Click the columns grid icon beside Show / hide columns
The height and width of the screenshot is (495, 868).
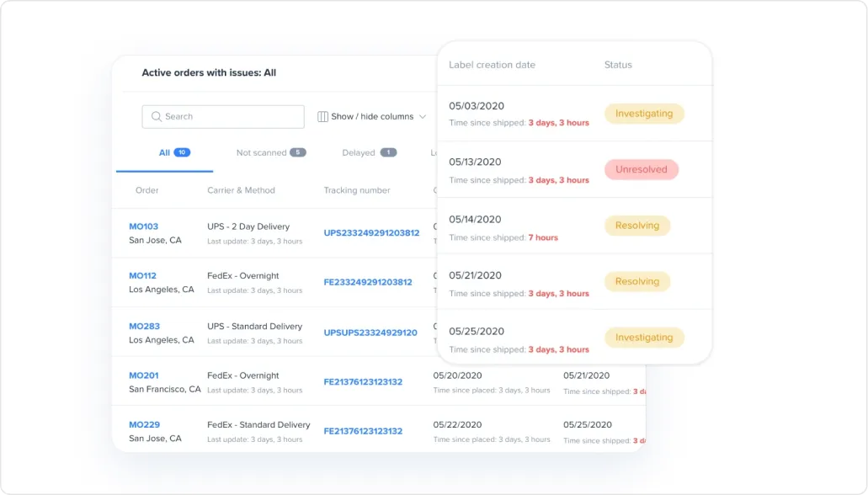click(x=323, y=116)
